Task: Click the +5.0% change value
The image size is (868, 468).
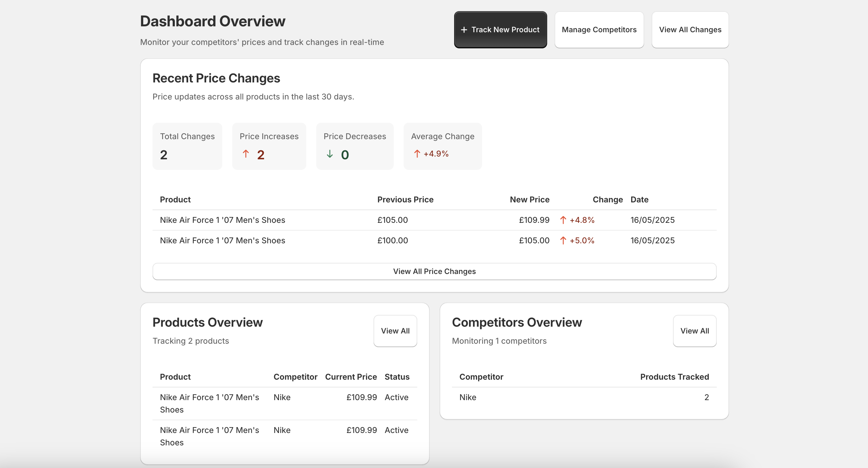Action: (582, 241)
